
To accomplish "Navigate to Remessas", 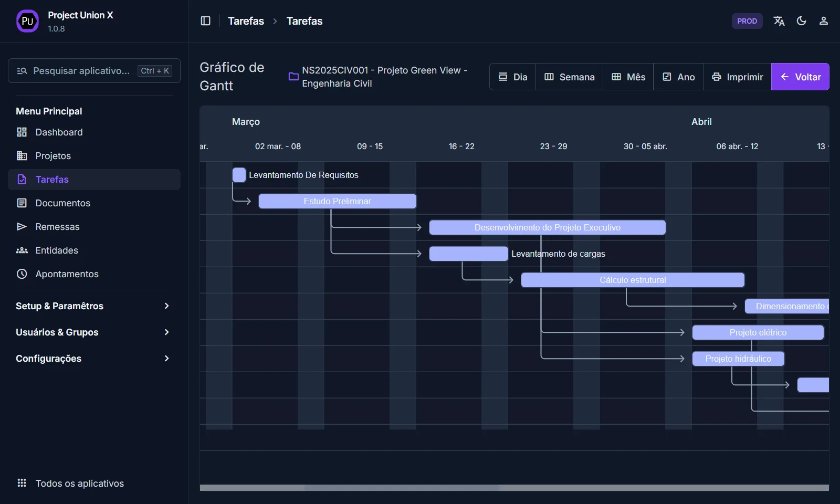I will point(57,227).
